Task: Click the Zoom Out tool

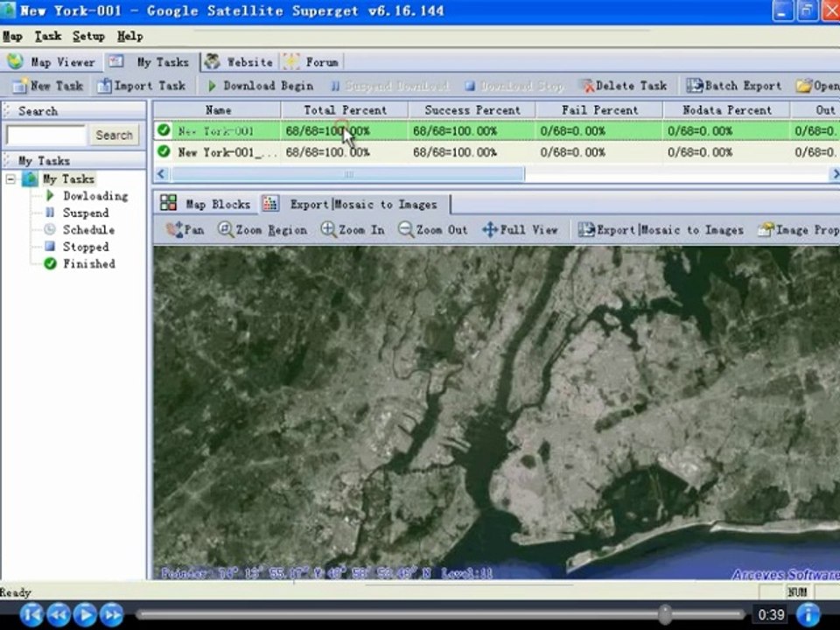Action: point(433,230)
